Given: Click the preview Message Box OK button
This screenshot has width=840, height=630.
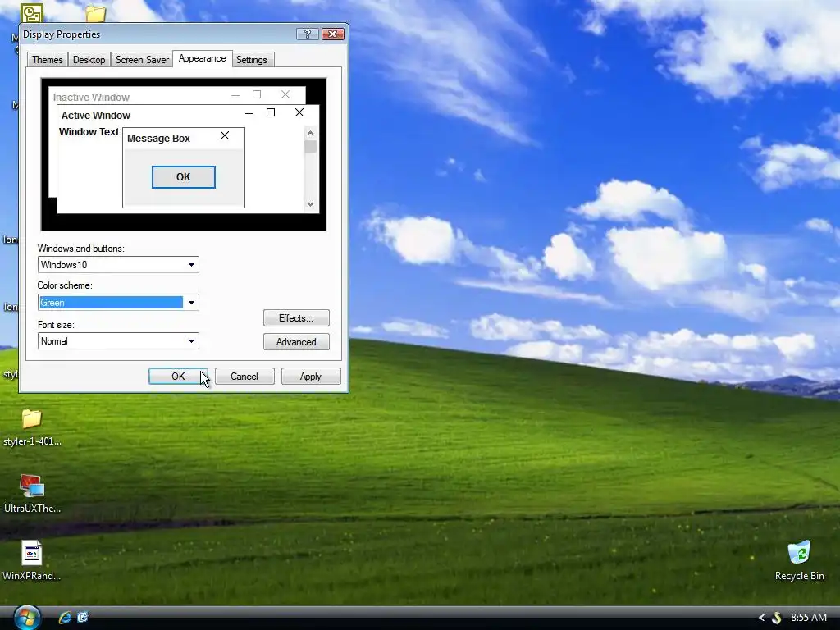Looking at the screenshot, I should [183, 177].
